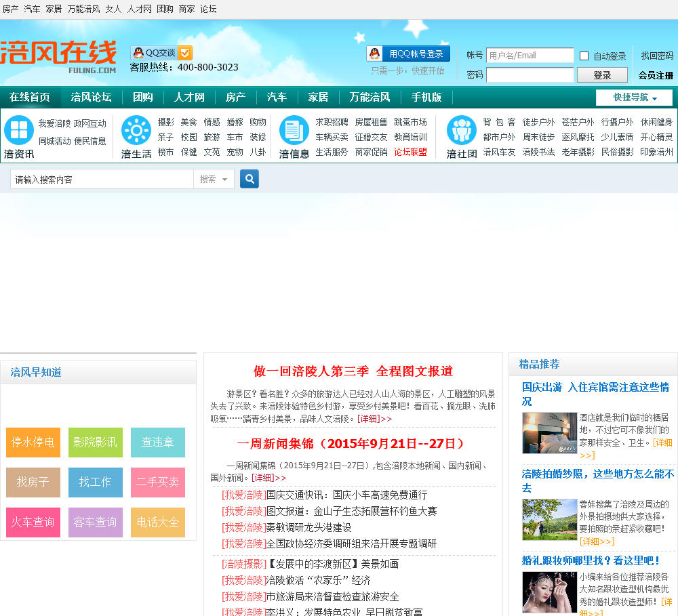Go to 手机版 in the nav bar
Screen dimensions: 678x616
(426, 98)
